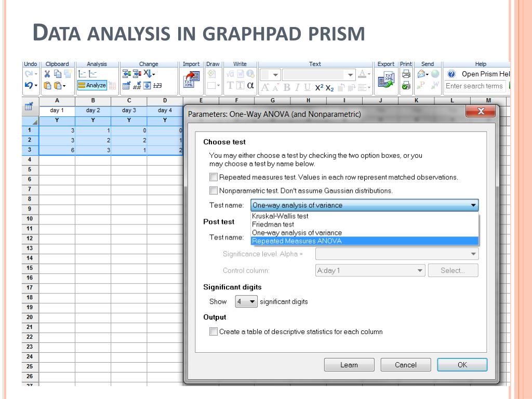The height and width of the screenshot is (399, 532).
Task: Click the font color A swatch
Action: [362, 74]
